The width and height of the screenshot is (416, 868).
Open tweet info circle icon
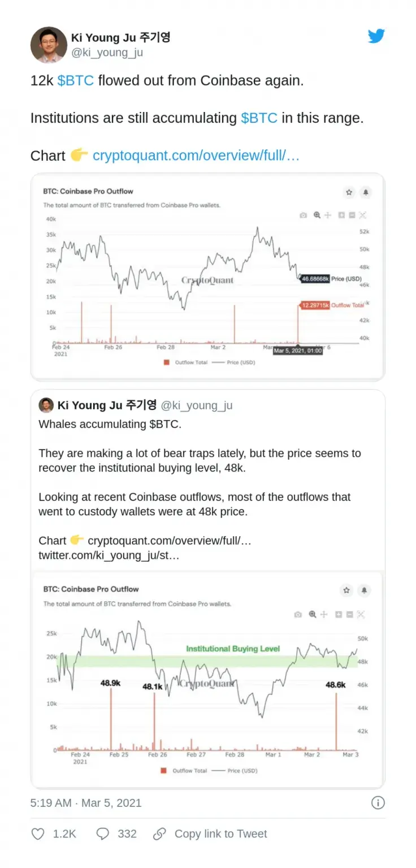[378, 803]
